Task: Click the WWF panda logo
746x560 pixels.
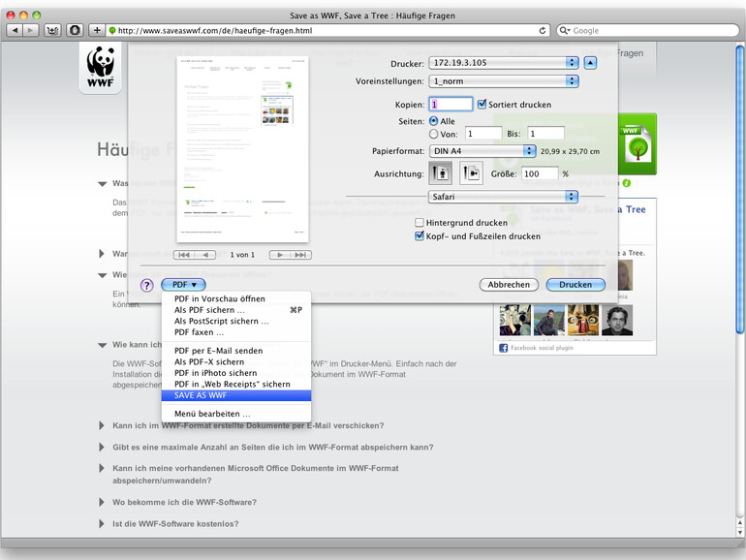Action: point(101,67)
